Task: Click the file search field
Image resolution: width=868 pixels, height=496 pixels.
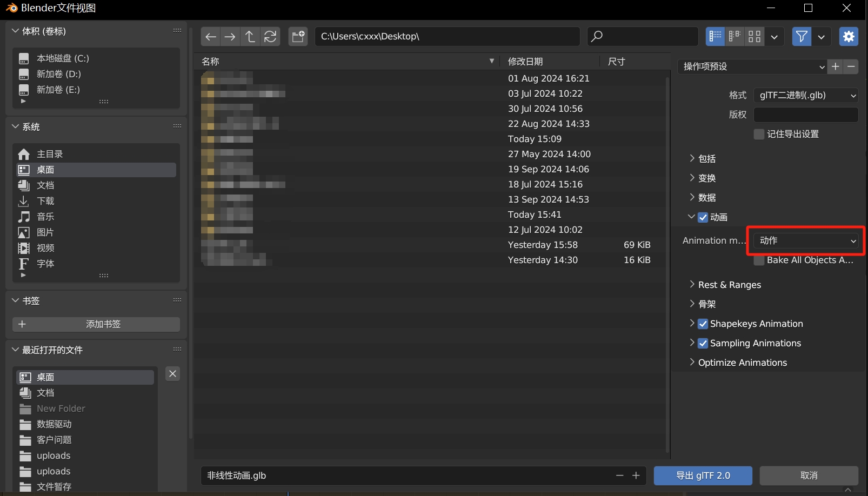Action: (643, 36)
